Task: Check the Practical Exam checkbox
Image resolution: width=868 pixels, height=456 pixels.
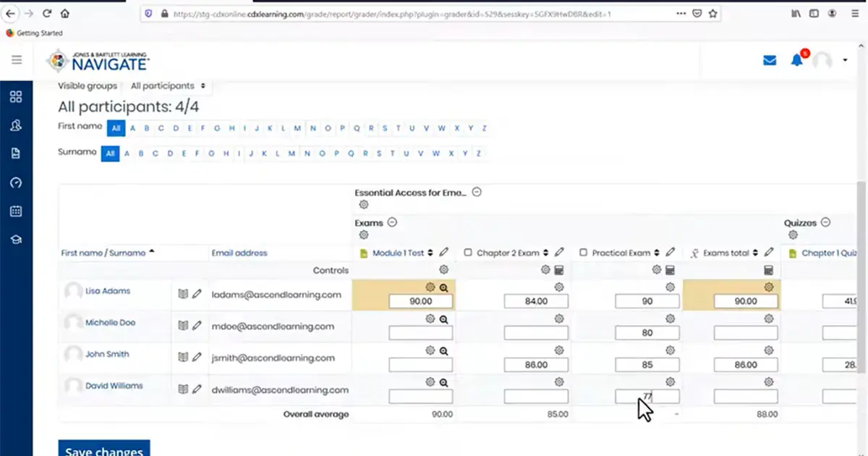Action: tap(583, 253)
